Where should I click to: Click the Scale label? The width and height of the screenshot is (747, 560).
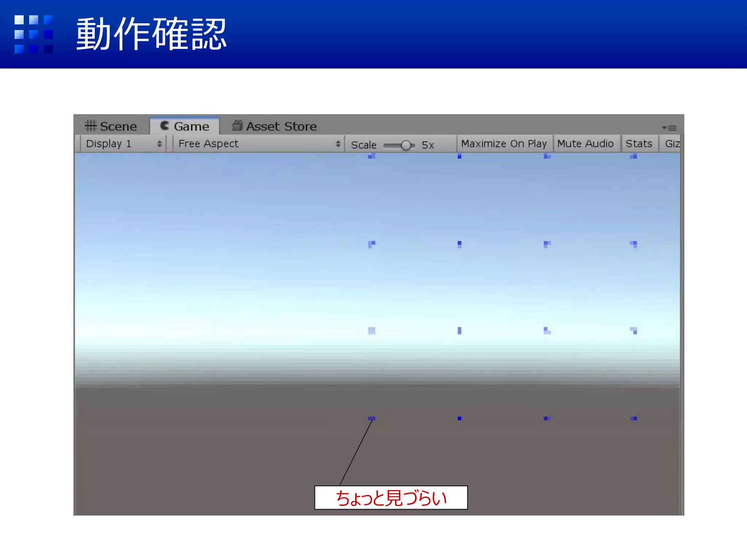[363, 145]
